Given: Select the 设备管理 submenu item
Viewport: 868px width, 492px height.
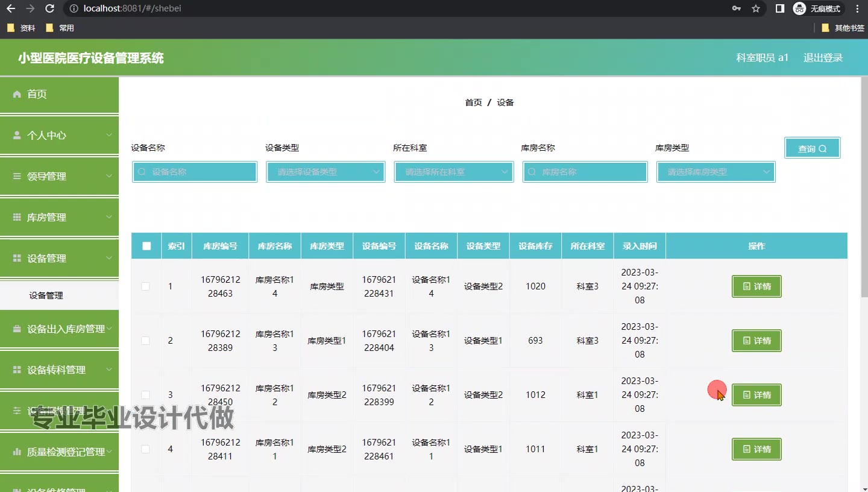Looking at the screenshot, I should (x=46, y=295).
